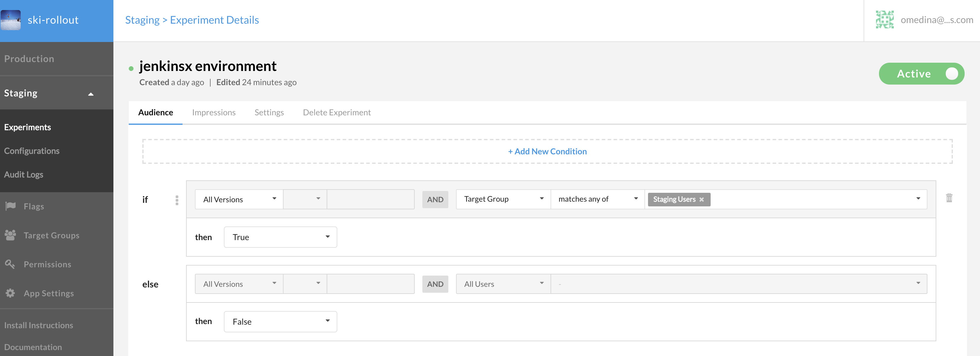
Task: Click + Add New Condition
Action: [547, 152]
